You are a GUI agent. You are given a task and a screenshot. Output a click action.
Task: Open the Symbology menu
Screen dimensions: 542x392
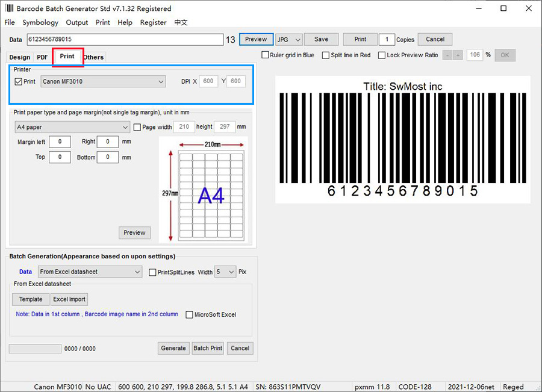(40, 22)
